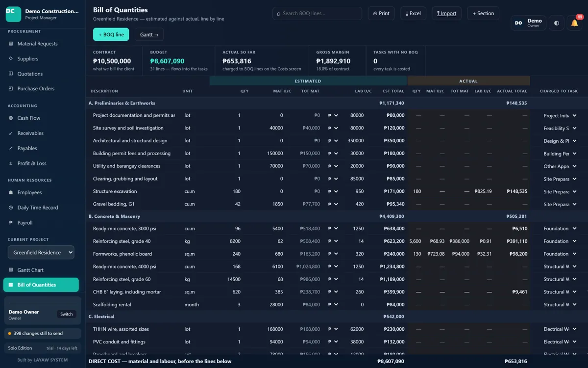Click the Switch user button
Viewport: 588px width, 368px height.
[67, 314]
